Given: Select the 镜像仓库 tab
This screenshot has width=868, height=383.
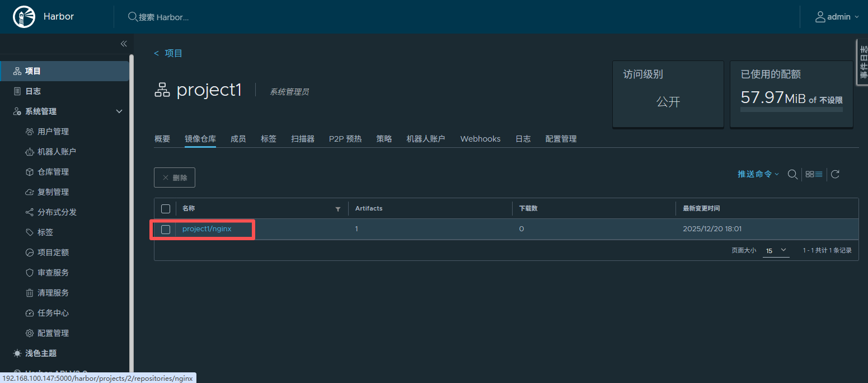Looking at the screenshot, I should point(200,139).
